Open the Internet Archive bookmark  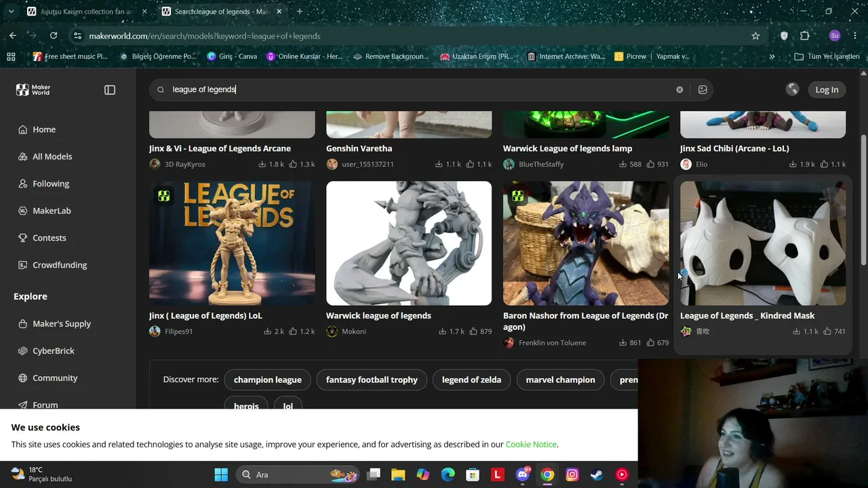point(566,56)
